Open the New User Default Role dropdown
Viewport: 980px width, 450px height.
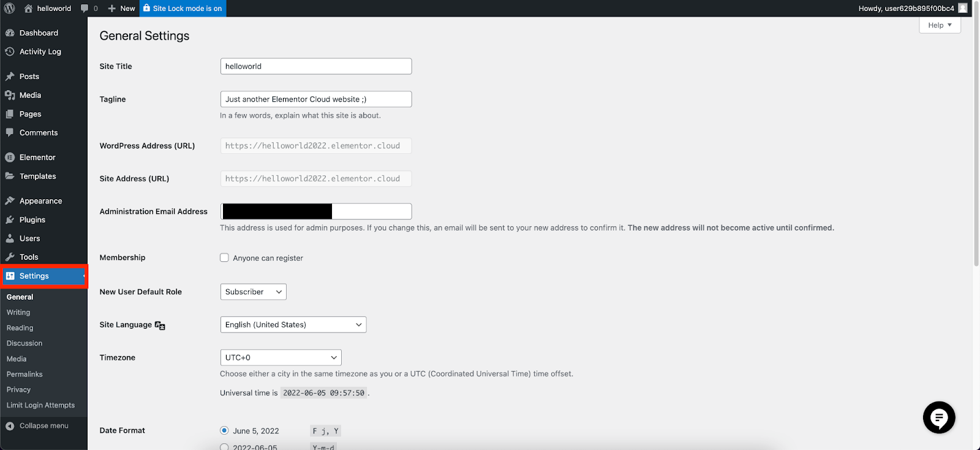[x=253, y=292]
